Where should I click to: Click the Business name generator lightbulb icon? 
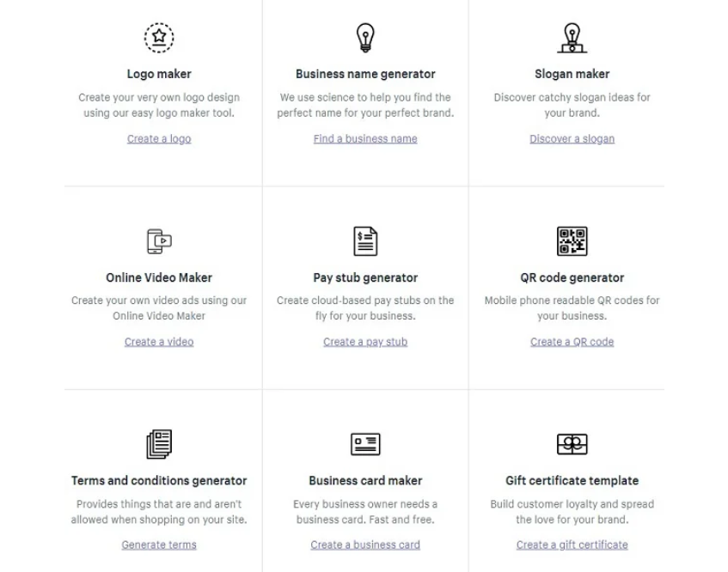(365, 38)
